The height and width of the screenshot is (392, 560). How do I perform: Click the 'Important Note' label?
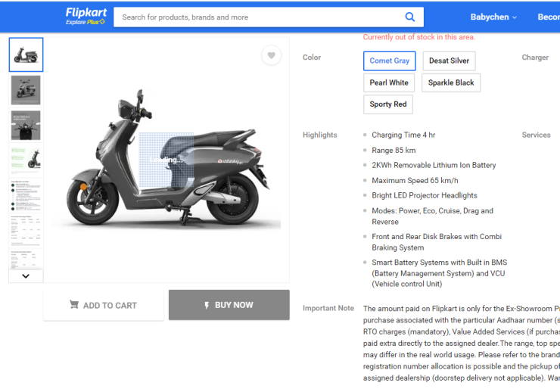point(328,308)
